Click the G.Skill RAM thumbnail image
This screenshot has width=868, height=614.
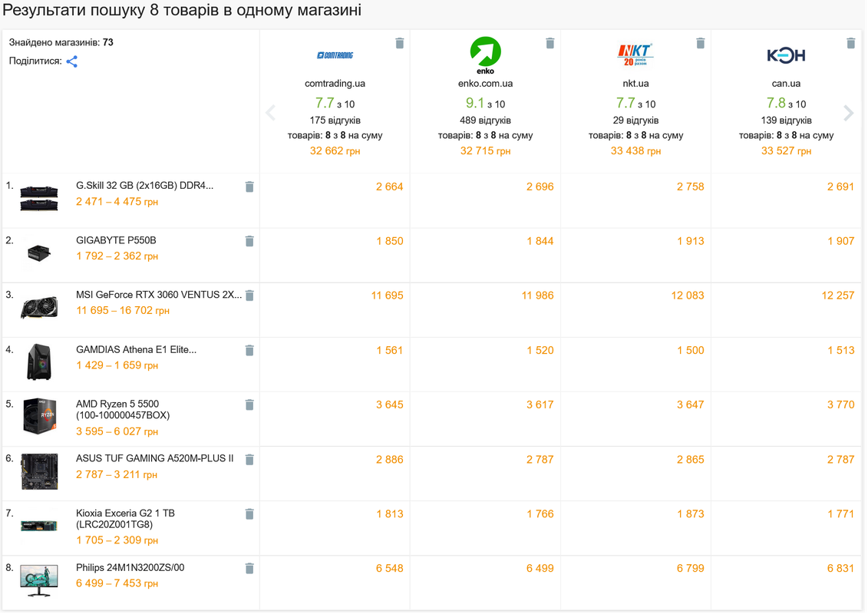(x=39, y=199)
